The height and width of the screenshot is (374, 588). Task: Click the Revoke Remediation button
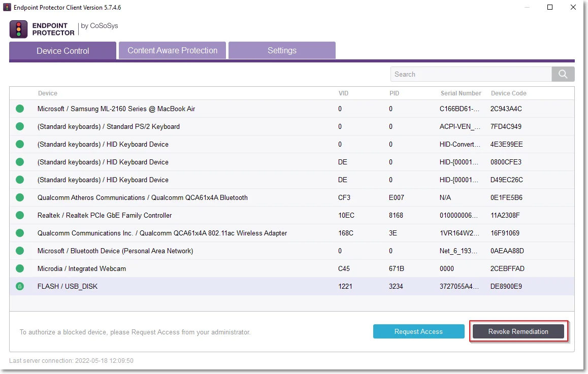[x=518, y=331]
